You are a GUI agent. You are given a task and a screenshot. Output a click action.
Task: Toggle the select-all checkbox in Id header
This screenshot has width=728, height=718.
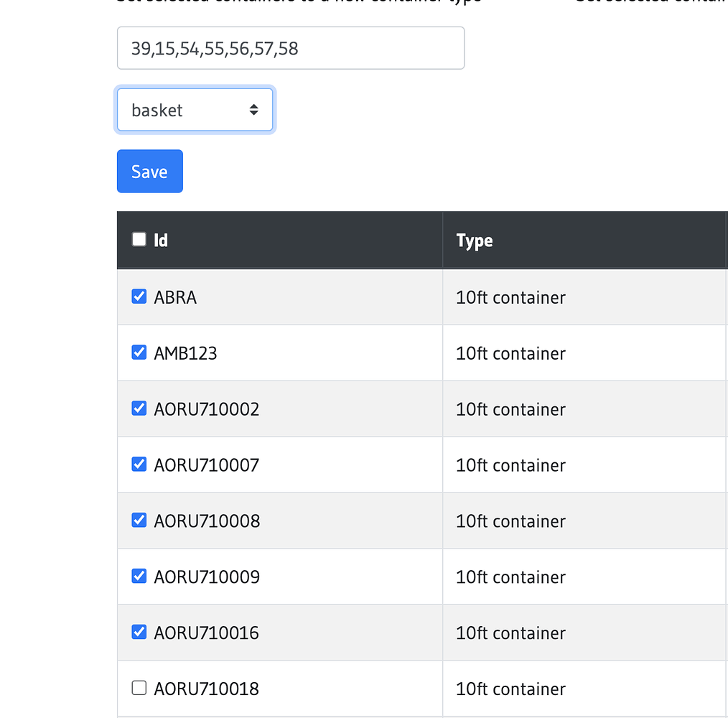(138, 239)
